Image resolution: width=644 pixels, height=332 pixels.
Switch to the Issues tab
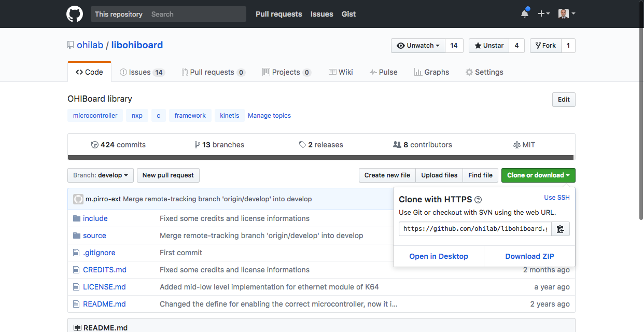coord(142,72)
